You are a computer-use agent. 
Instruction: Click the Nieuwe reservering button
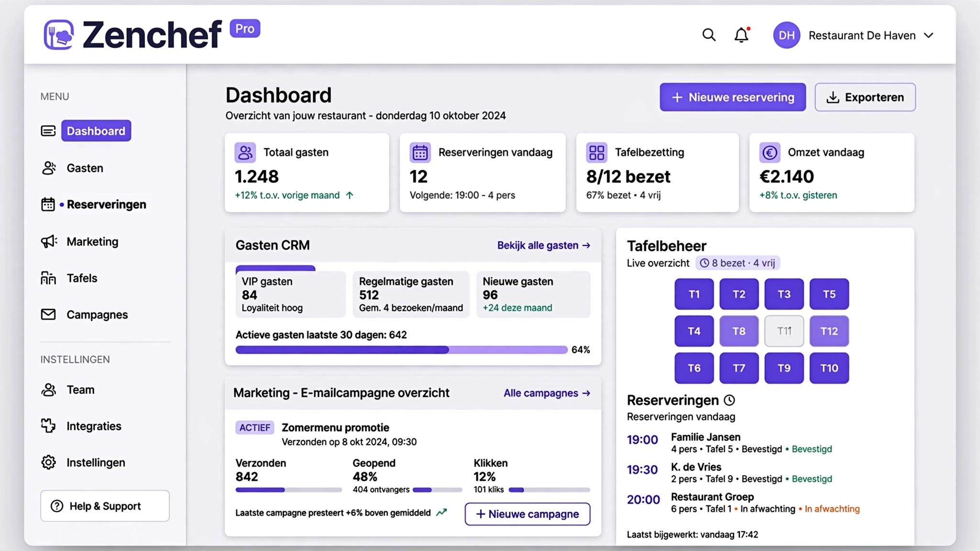[x=733, y=97]
